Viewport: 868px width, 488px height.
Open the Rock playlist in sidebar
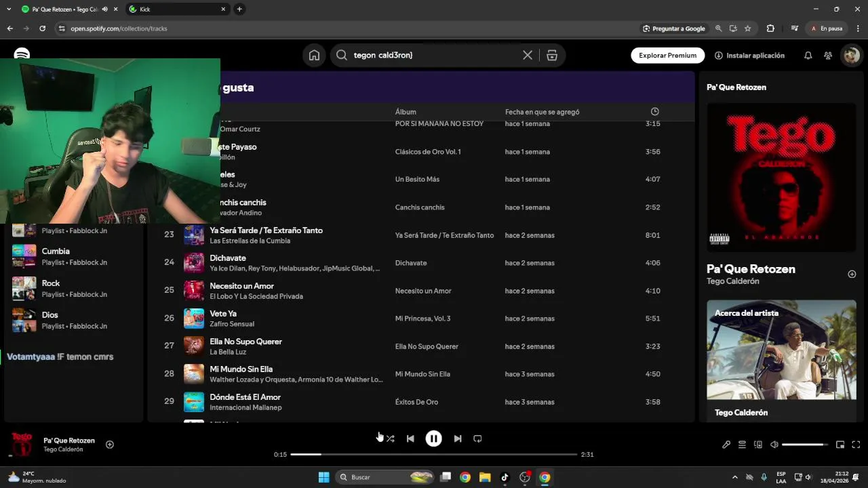[73, 288]
